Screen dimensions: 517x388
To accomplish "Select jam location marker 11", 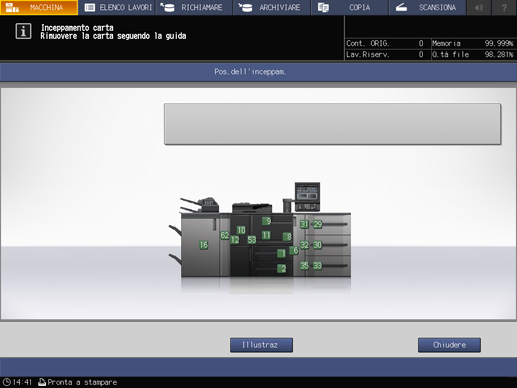I will (266, 235).
